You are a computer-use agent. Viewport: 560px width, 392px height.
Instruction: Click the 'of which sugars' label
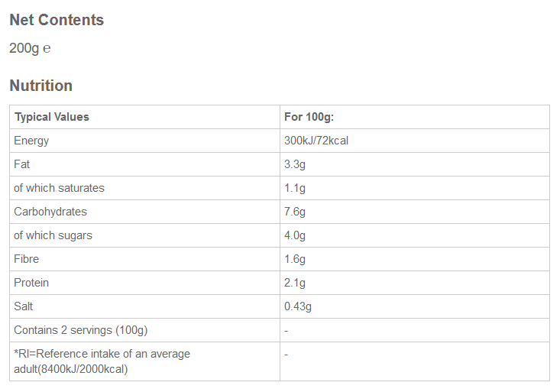click(x=53, y=235)
